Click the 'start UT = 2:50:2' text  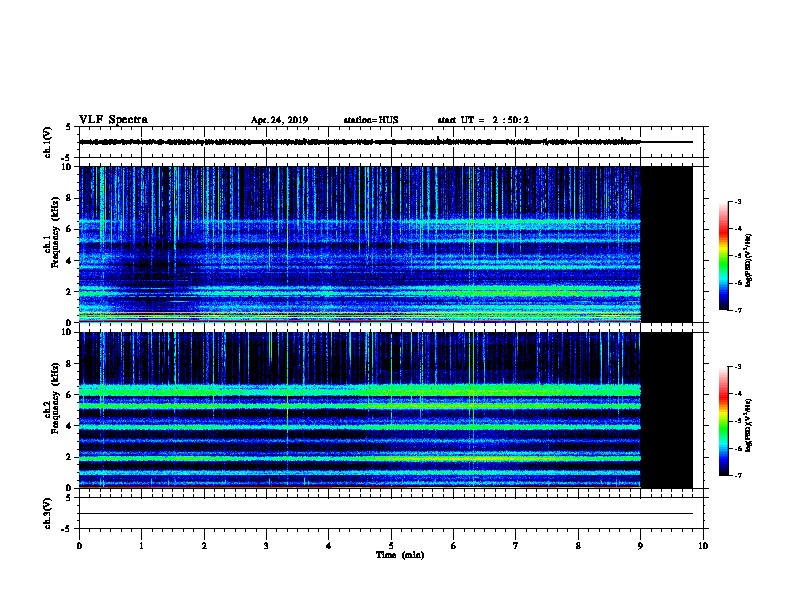tap(483, 120)
